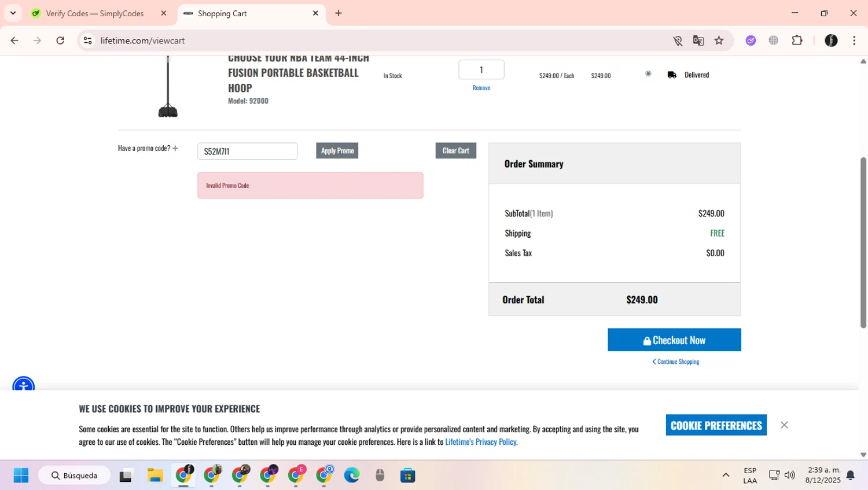The image size is (868, 490).
Task: Open the notifications bell icon
Action: pos(851,476)
